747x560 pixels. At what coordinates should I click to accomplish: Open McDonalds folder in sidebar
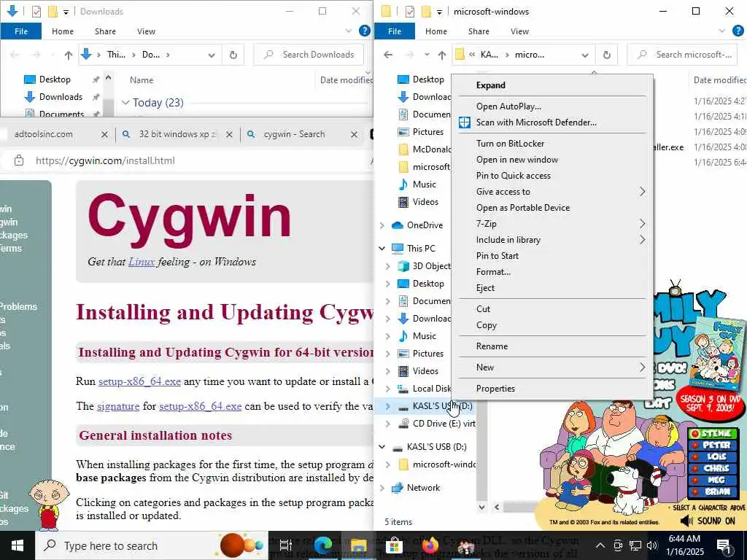pos(424,149)
